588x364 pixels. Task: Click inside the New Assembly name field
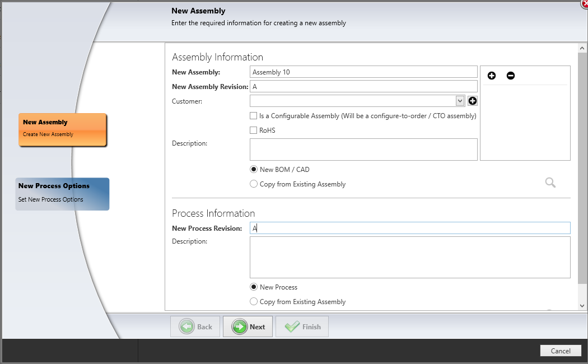click(363, 72)
